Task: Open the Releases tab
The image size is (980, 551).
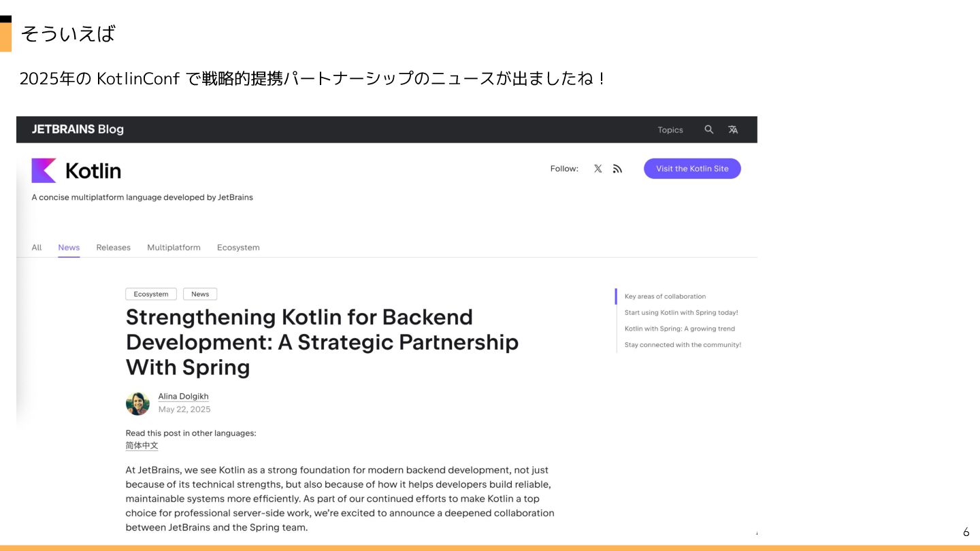Action: coord(113,248)
